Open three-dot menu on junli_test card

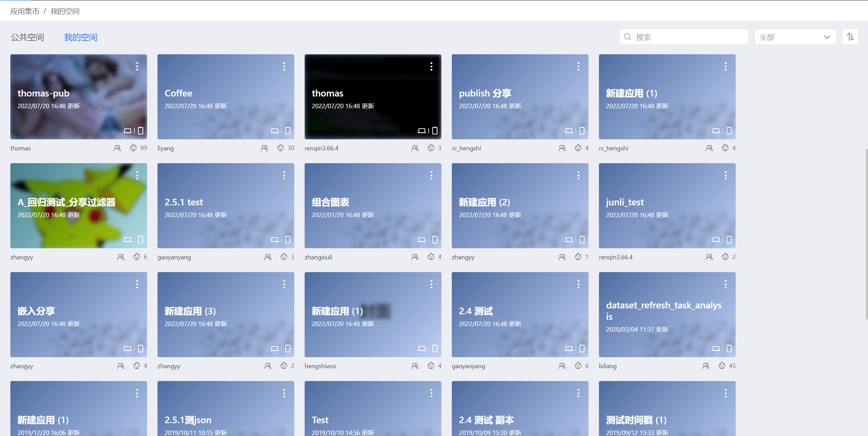click(725, 175)
